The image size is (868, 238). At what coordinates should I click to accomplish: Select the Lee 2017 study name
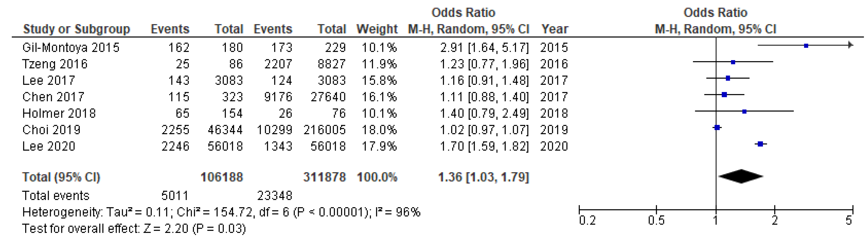tap(48, 81)
